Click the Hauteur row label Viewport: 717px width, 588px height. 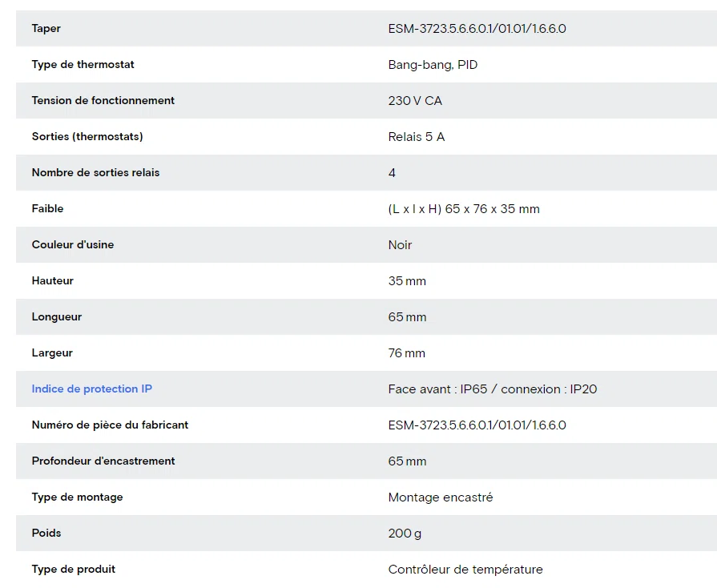click(53, 280)
